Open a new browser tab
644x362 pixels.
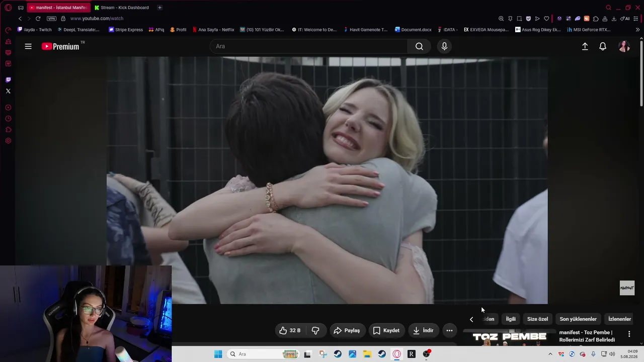pyautogui.click(x=159, y=8)
